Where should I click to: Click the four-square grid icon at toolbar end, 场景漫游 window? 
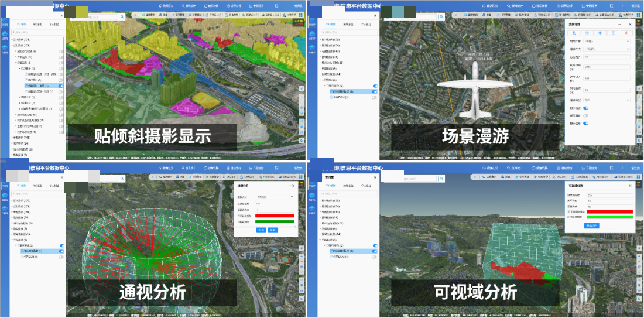[x=639, y=15]
